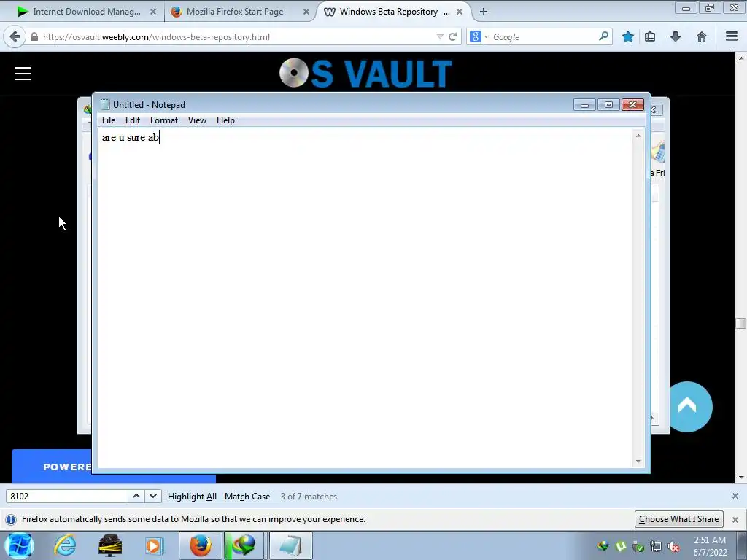The image size is (747, 560).
Task: Dismiss the Mozilla data notification bar
Action: click(735, 519)
